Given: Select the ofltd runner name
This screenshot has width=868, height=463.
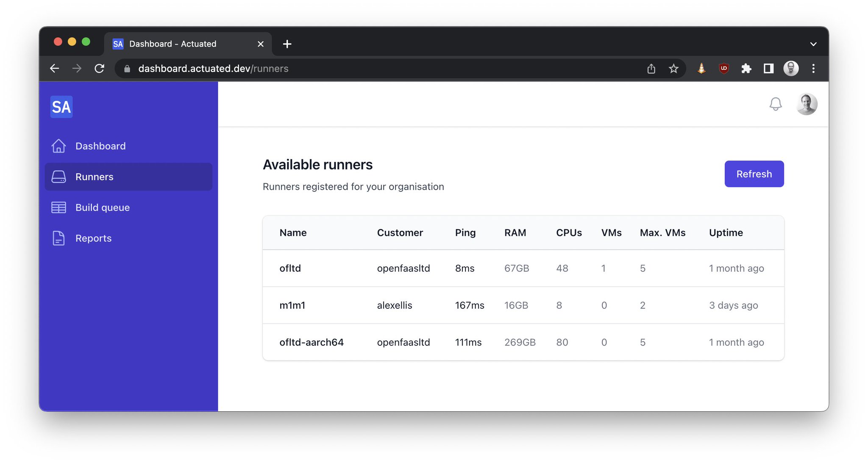Looking at the screenshot, I should [290, 268].
